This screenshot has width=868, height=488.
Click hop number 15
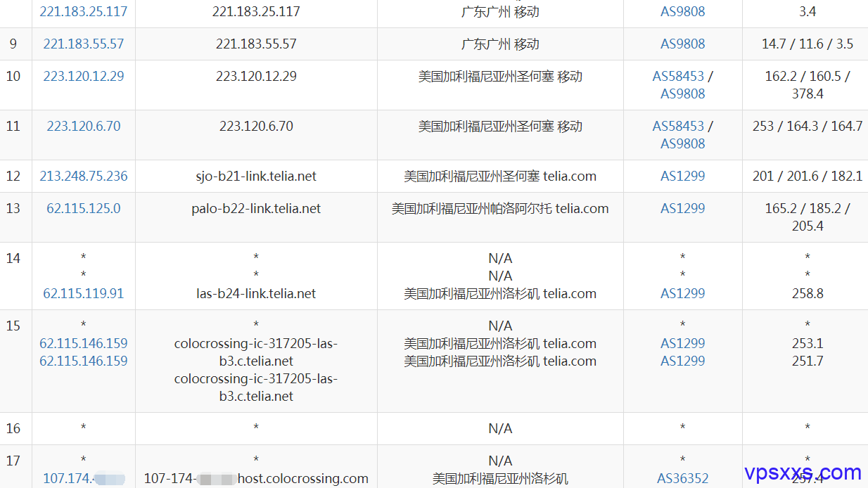(x=13, y=326)
